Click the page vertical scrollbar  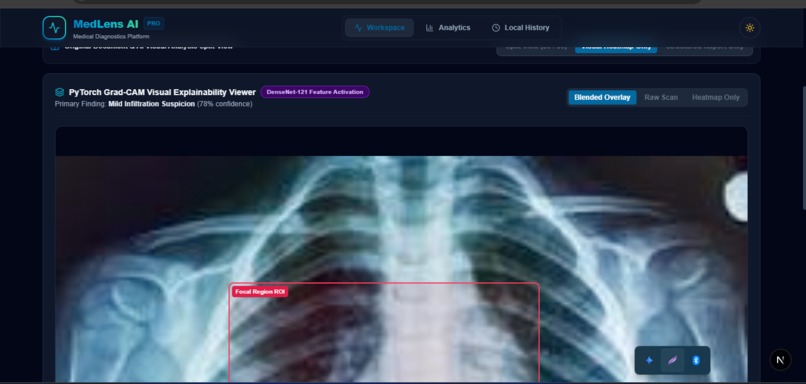tap(803, 148)
